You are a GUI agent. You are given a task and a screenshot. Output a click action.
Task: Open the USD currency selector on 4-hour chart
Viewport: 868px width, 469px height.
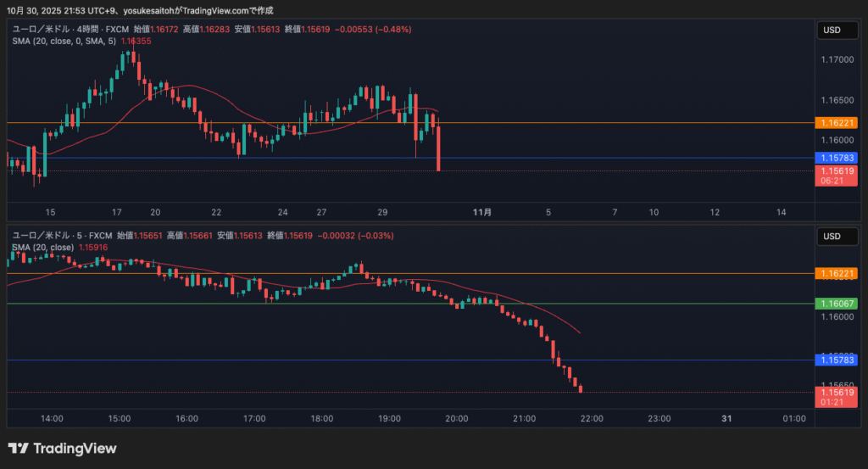[832, 31]
